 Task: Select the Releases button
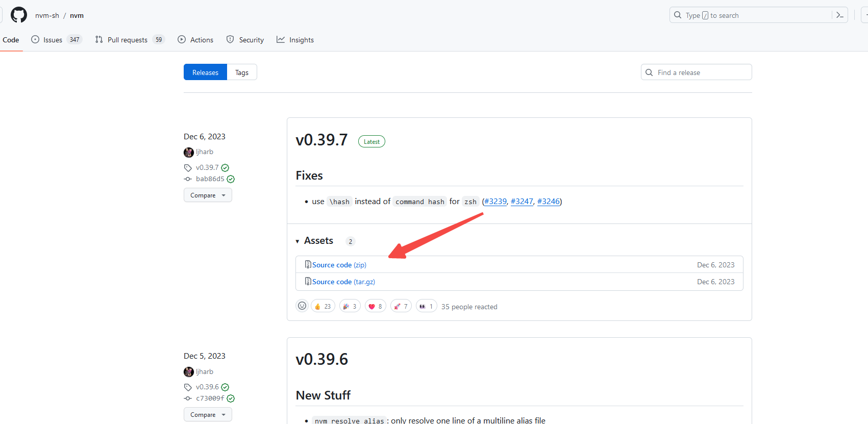coord(205,72)
